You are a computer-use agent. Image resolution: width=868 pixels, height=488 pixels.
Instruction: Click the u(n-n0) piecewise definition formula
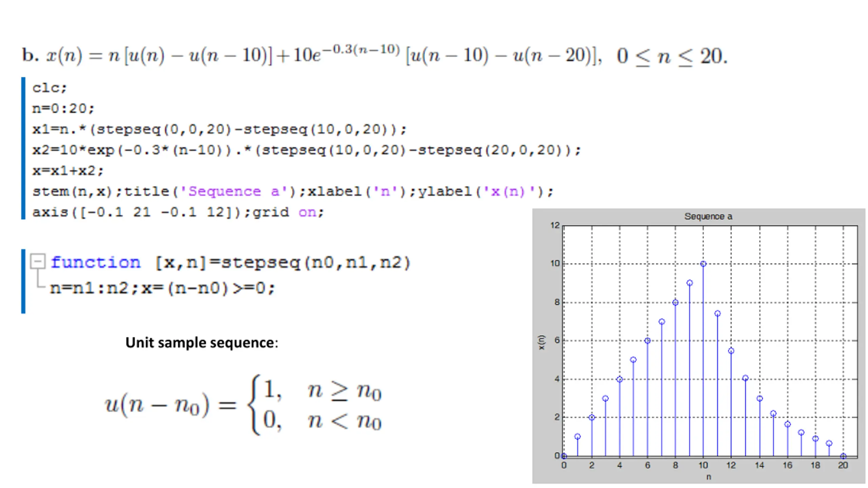(243, 405)
